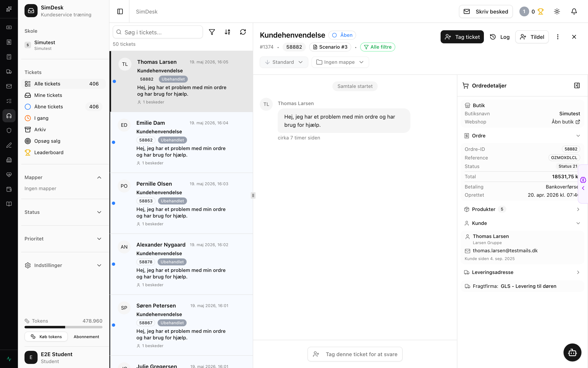Expand the Status filter section

tap(63, 212)
